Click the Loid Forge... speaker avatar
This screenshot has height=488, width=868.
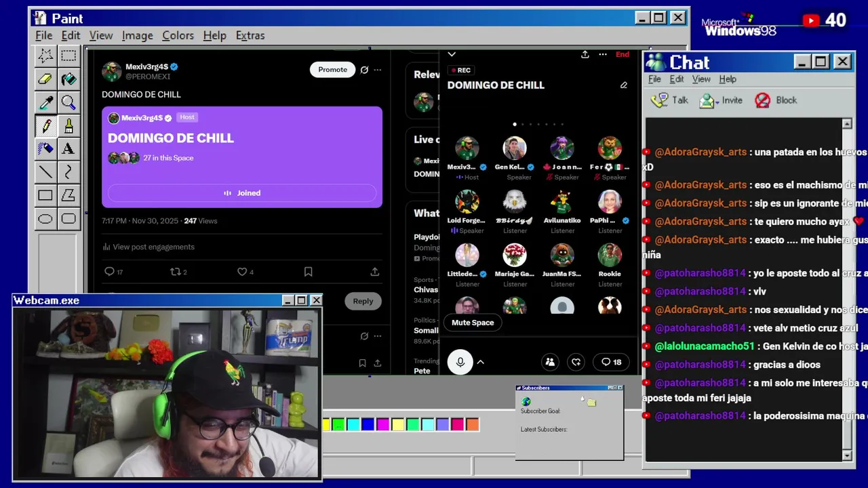point(467,201)
